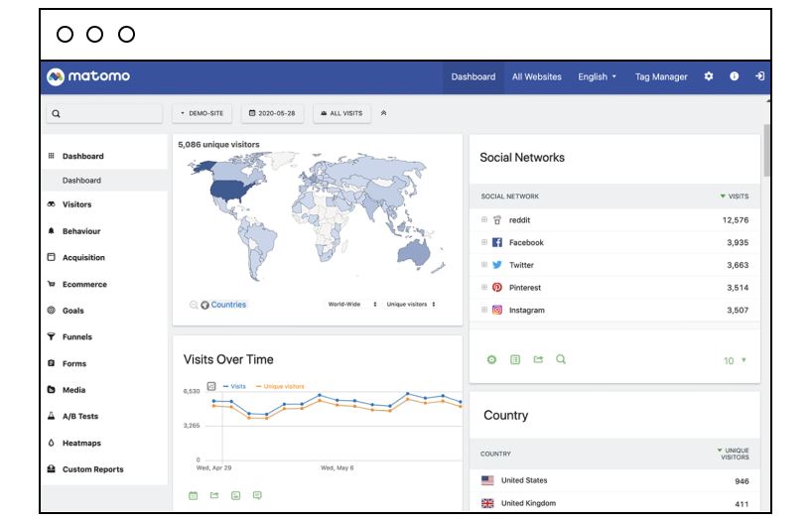Click the Instagram logo icon
The height and width of the screenshot is (522, 812).
pyautogui.click(x=497, y=310)
